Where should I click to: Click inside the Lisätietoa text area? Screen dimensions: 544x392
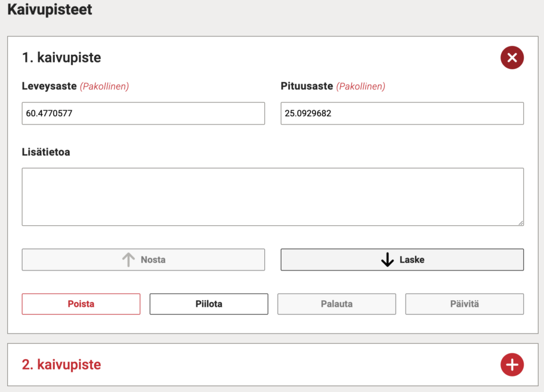pos(273,197)
